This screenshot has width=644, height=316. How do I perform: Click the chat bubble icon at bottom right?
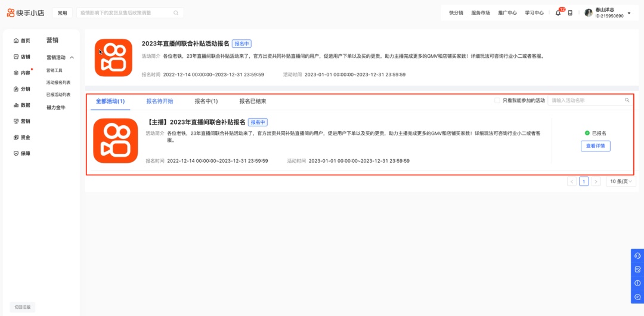pyautogui.click(x=637, y=297)
